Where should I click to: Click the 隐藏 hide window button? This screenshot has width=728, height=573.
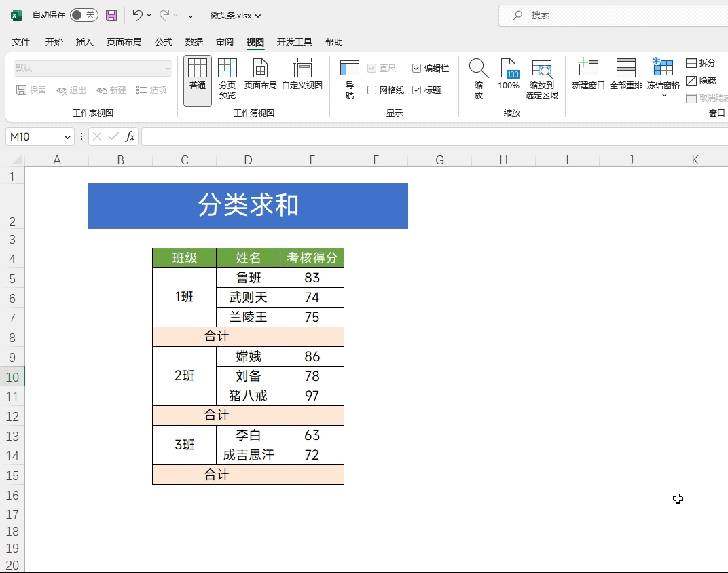pos(701,81)
